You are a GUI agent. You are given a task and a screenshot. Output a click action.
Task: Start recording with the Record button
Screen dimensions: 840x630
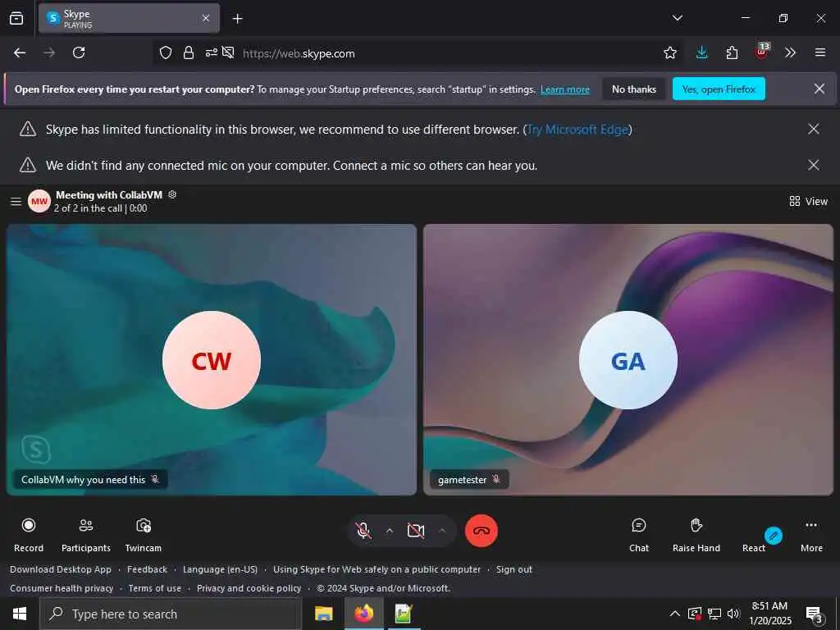point(29,534)
